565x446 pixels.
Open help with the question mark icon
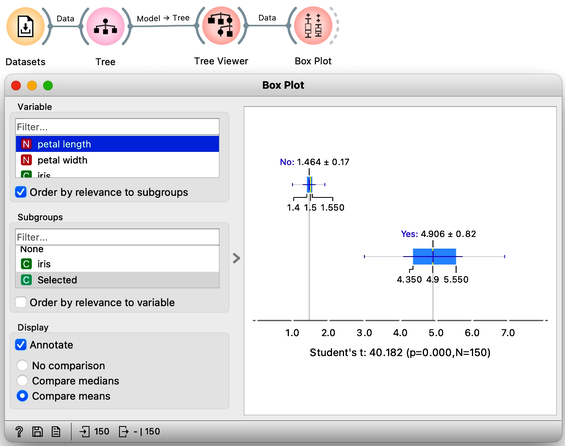click(19, 431)
